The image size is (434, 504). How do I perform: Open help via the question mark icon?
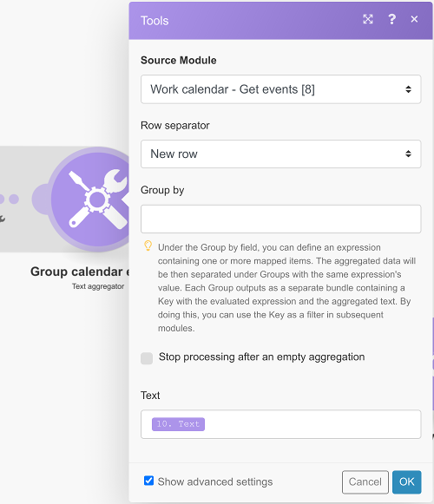391,19
